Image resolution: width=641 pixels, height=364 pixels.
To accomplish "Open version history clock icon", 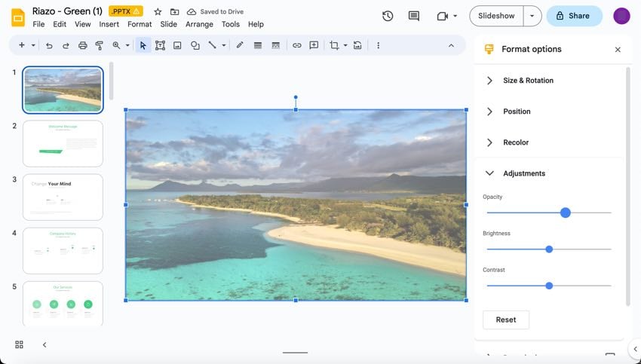I will (x=388, y=16).
